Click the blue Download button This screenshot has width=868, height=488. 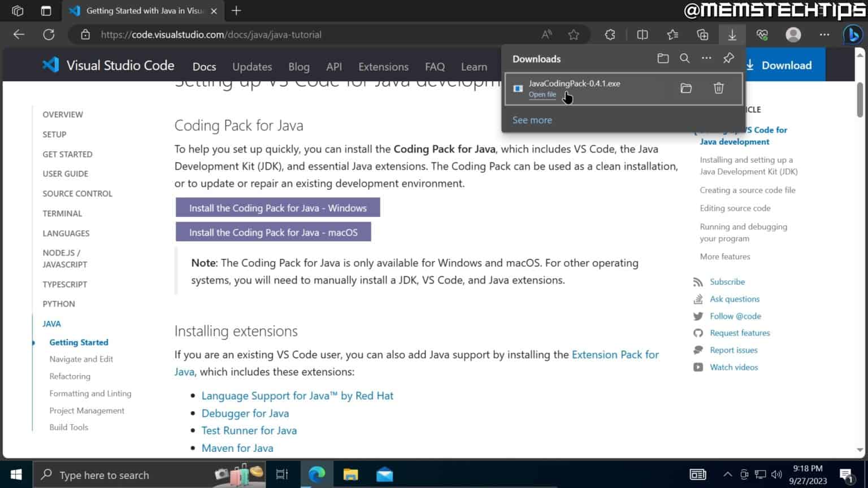click(x=785, y=65)
